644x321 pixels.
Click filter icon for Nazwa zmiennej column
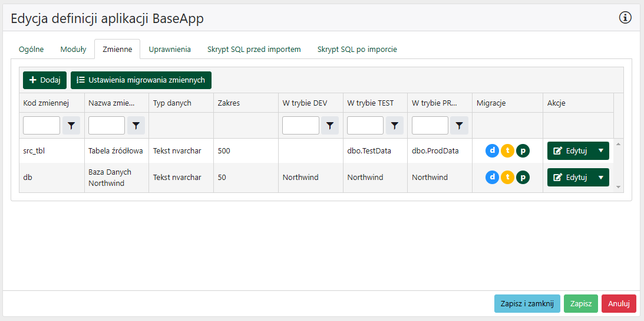pos(136,126)
